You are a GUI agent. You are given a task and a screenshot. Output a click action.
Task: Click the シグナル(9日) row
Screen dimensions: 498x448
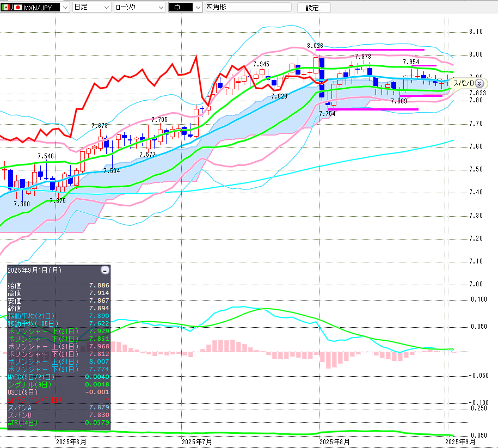(x=58, y=384)
